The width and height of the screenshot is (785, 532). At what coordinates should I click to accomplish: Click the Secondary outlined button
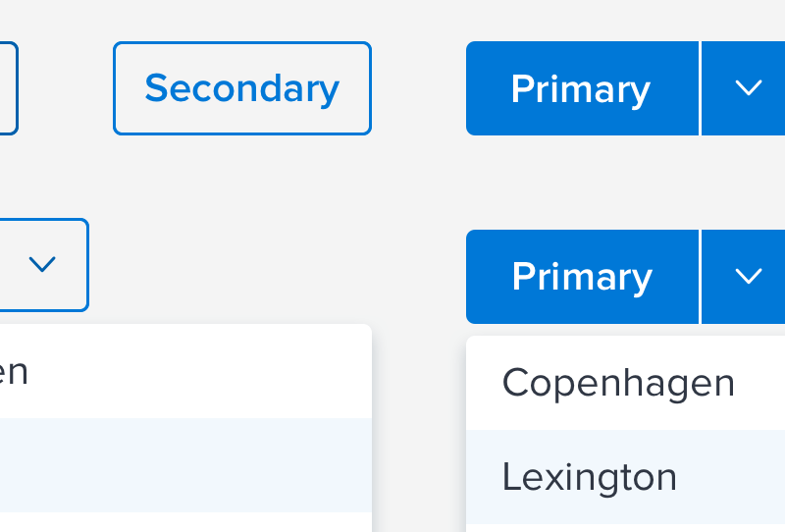(241, 88)
